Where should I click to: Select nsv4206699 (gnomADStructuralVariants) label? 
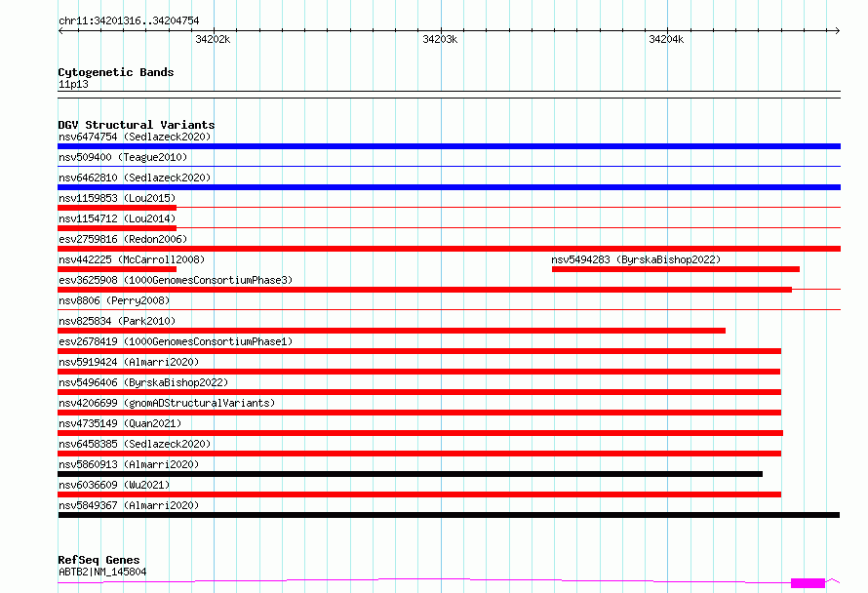167,403
